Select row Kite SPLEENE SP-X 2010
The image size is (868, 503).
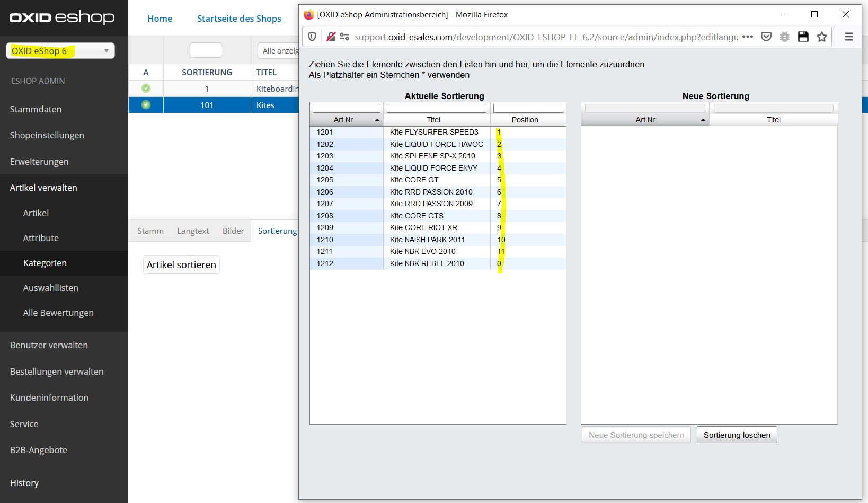click(x=438, y=156)
